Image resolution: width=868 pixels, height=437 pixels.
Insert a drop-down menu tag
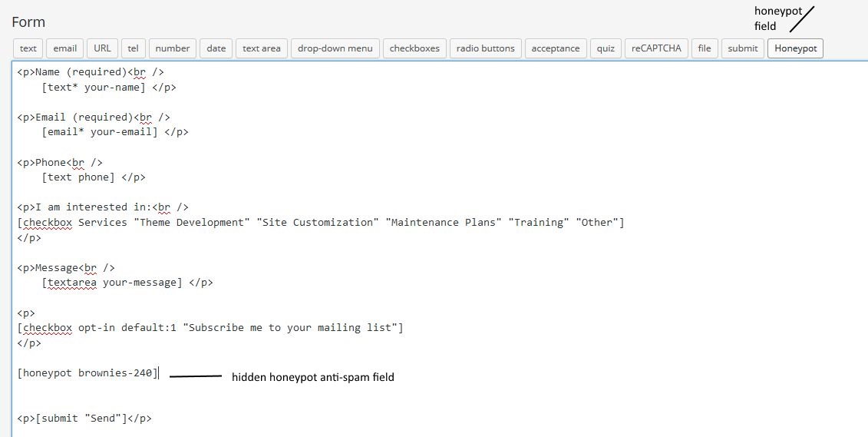pyautogui.click(x=335, y=48)
